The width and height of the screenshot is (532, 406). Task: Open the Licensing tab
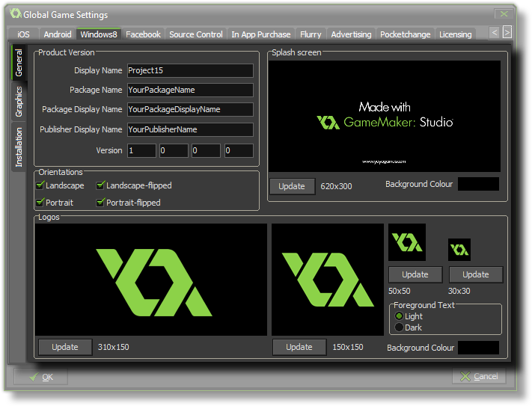(x=456, y=34)
